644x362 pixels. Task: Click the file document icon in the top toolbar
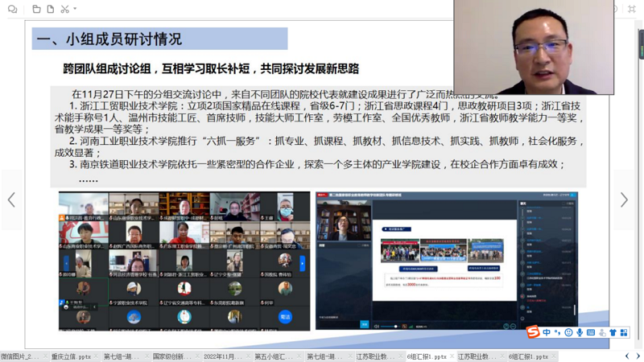[51, 9]
